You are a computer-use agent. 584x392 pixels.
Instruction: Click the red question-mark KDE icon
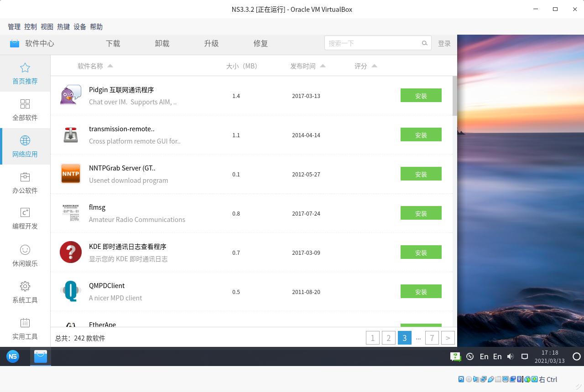click(71, 252)
